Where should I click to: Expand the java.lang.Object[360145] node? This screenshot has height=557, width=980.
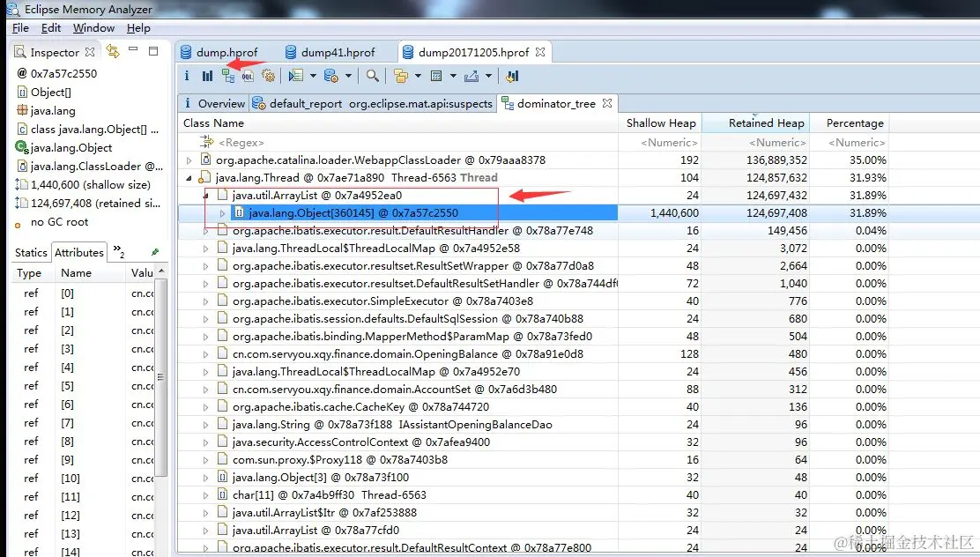(222, 213)
